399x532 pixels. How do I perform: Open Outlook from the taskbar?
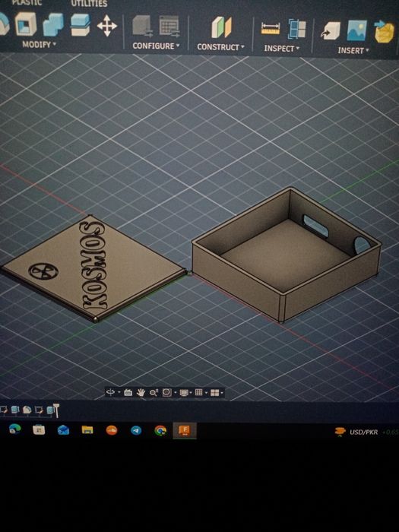click(63, 430)
